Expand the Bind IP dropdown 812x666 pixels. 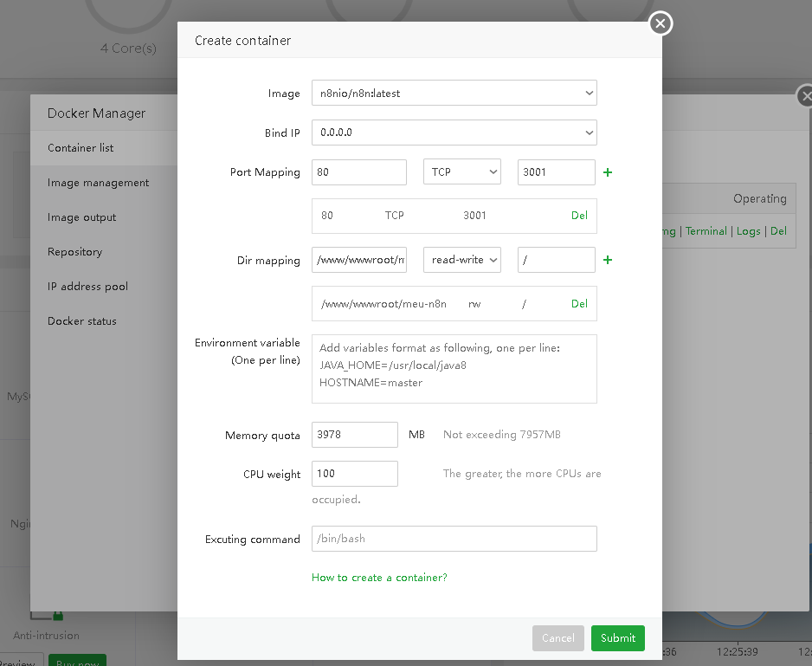(x=454, y=133)
